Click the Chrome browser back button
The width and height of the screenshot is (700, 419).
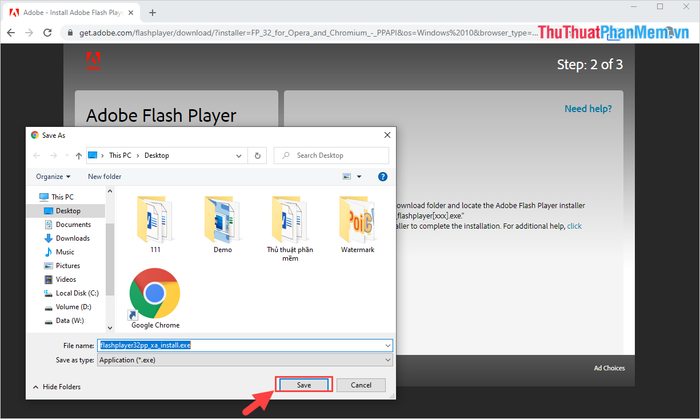point(11,33)
